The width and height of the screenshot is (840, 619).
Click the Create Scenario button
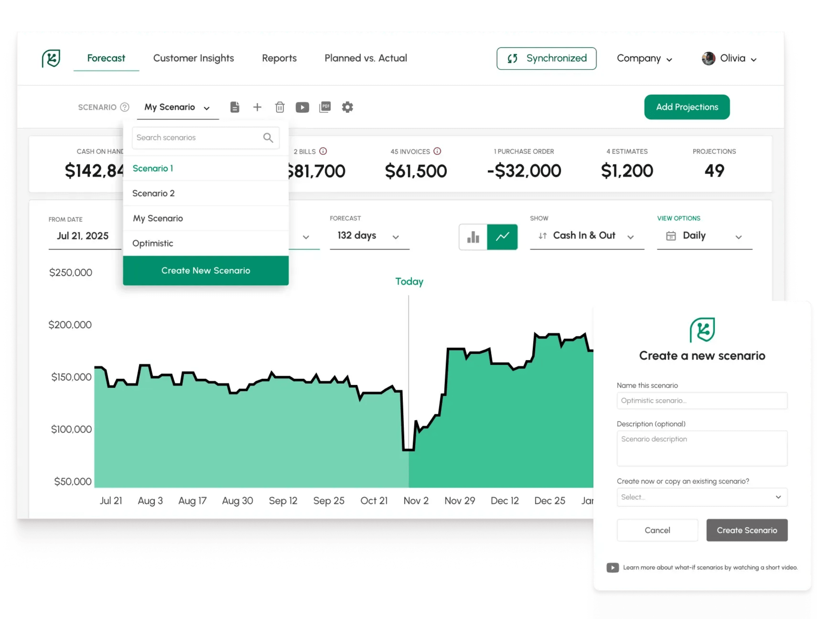(747, 530)
